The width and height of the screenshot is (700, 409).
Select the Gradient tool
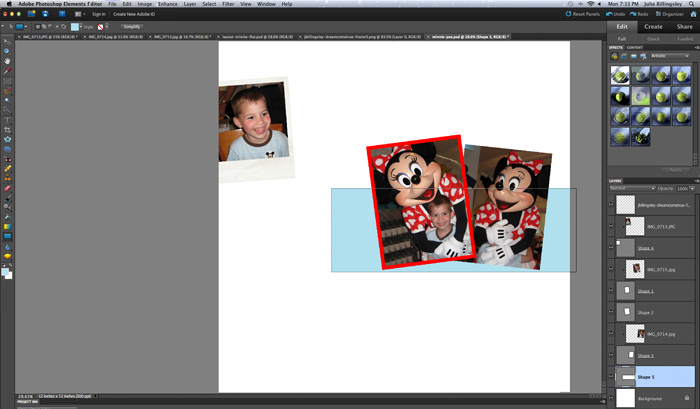click(x=7, y=227)
